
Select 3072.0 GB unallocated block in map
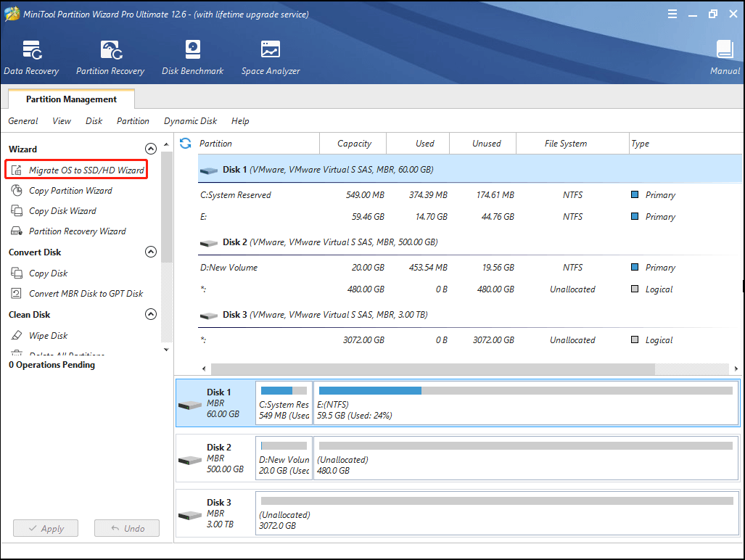tap(497, 514)
